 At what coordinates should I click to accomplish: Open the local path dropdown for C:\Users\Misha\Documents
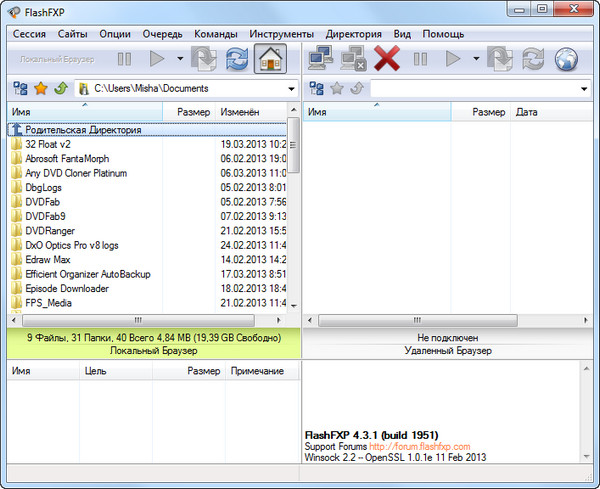point(290,89)
